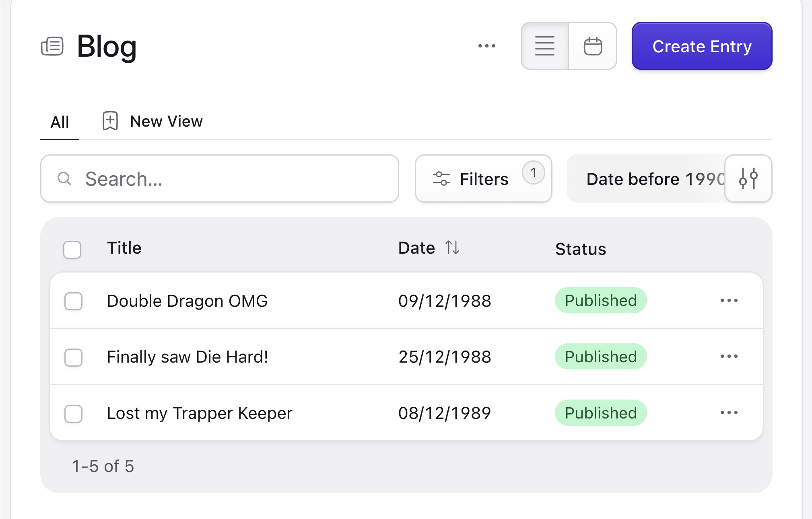The image size is (812, 519).
Task: Create a New View
Action: (x=153, y=121)
